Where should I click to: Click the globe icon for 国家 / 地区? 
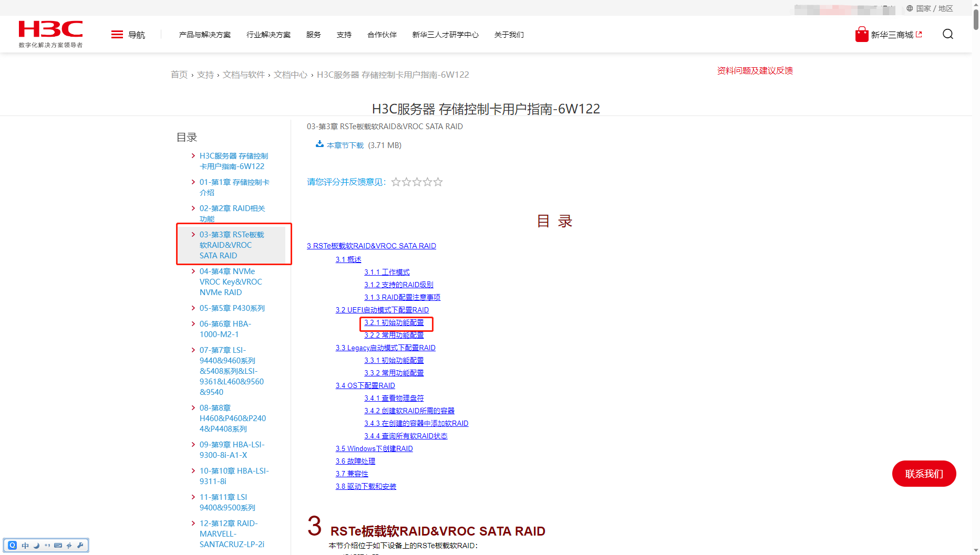(910, 8)
